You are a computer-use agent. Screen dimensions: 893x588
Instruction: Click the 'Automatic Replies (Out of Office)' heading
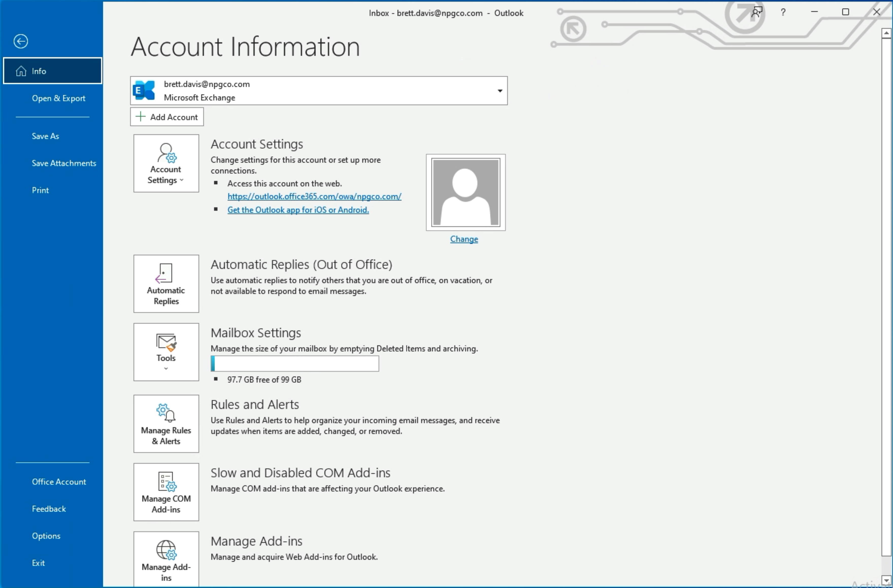pyautogui.click(x=301, y=264)
